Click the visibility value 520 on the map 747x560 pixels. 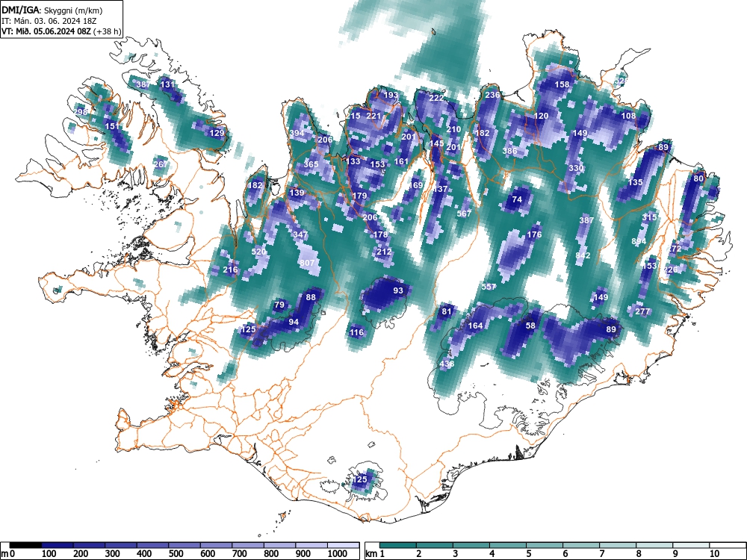coord(258,252)
